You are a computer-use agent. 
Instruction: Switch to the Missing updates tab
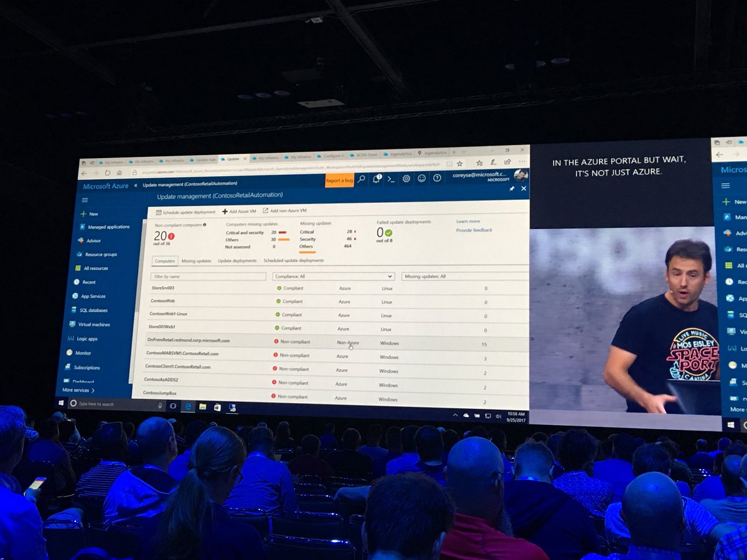(x=196, y=261)
